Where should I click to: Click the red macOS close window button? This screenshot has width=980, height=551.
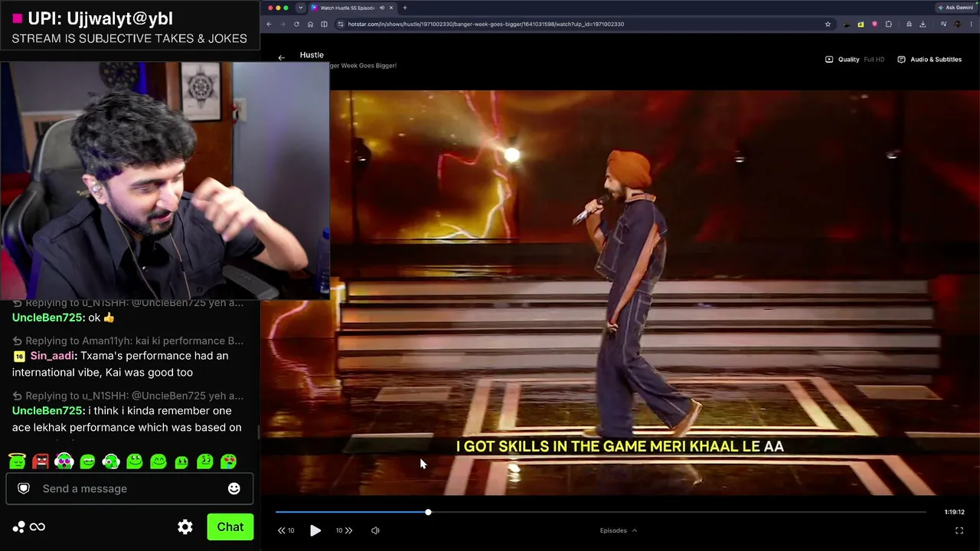click(269, 8)
